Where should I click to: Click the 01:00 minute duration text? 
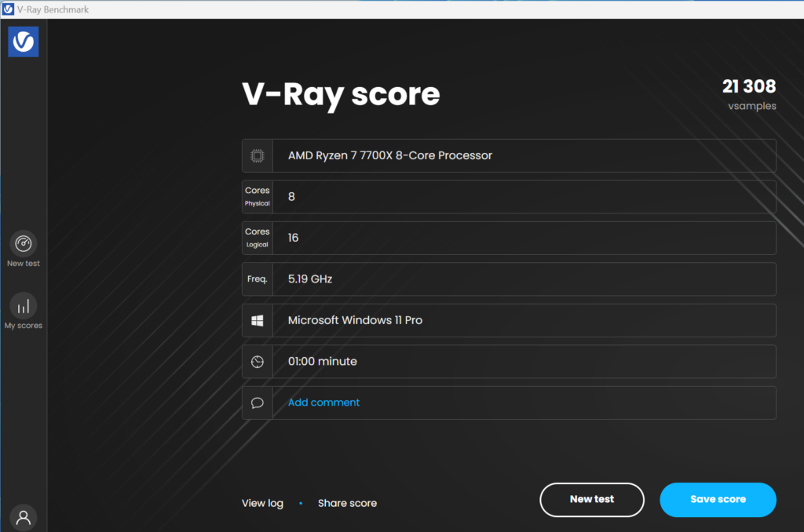(322, 361)
